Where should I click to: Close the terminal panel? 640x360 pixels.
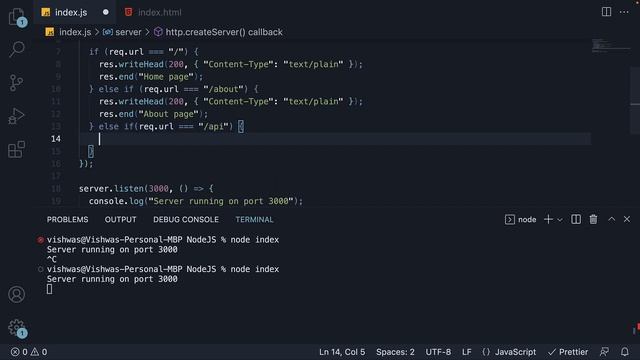(x=627, y=220)
